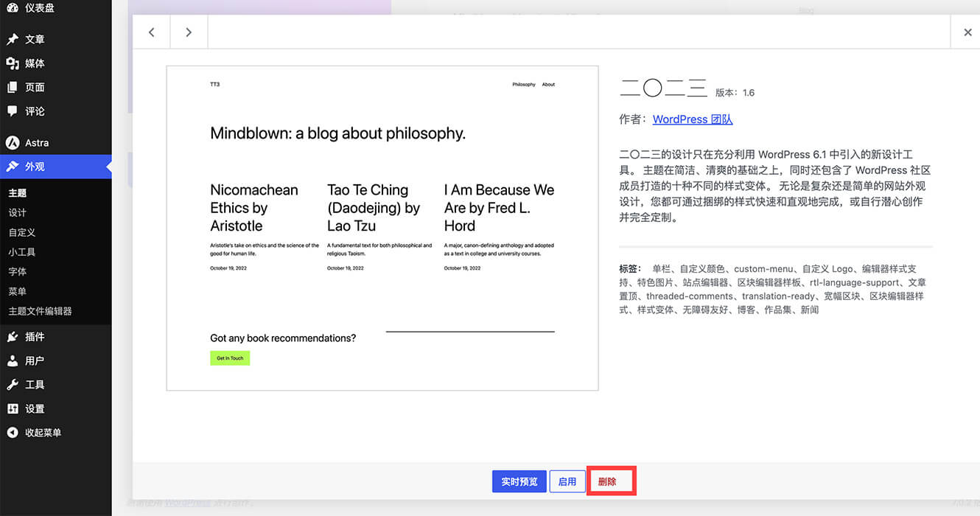980x516 pixels.
Task: Click the Dashboard gauge icon
Action: click(x=13, y=8)
